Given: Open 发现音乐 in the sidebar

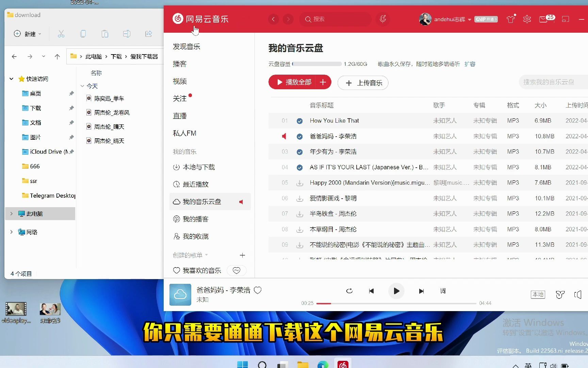Looking at the screenshot, I should pos(186,46).
